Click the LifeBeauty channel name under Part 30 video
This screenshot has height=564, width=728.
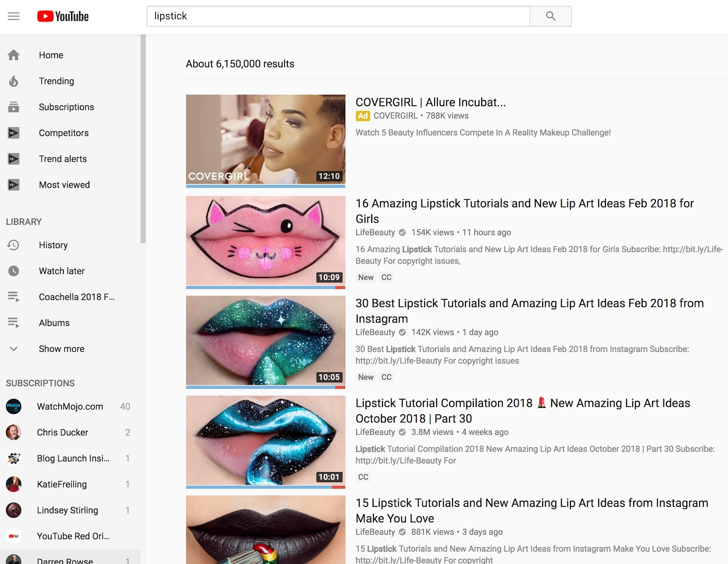pos(375,432)
